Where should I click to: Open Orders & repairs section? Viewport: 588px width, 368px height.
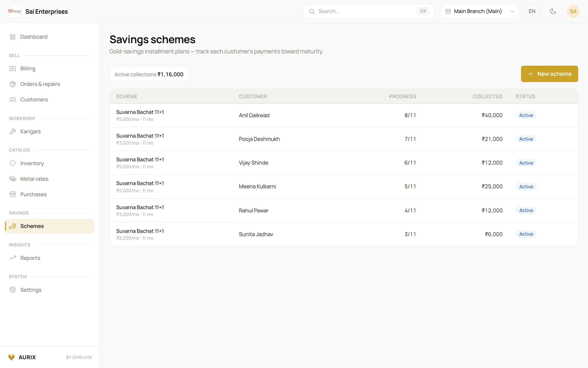coord(50,84)
